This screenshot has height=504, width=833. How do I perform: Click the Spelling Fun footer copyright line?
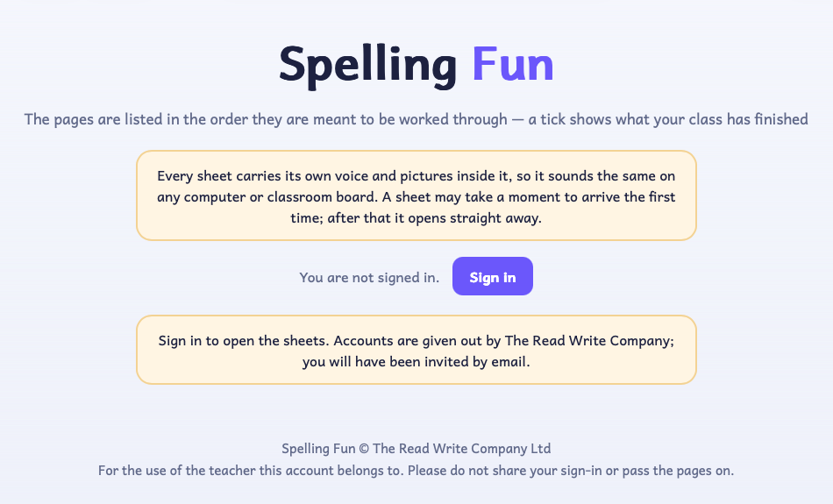[416, 449]
